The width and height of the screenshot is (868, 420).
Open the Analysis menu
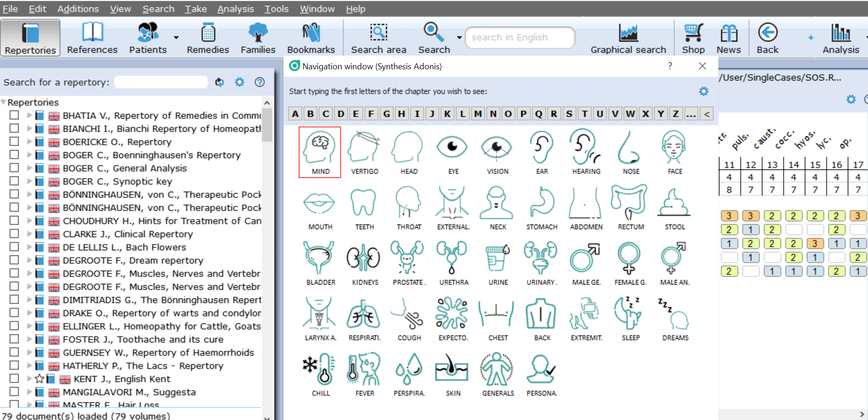[235, 9]
